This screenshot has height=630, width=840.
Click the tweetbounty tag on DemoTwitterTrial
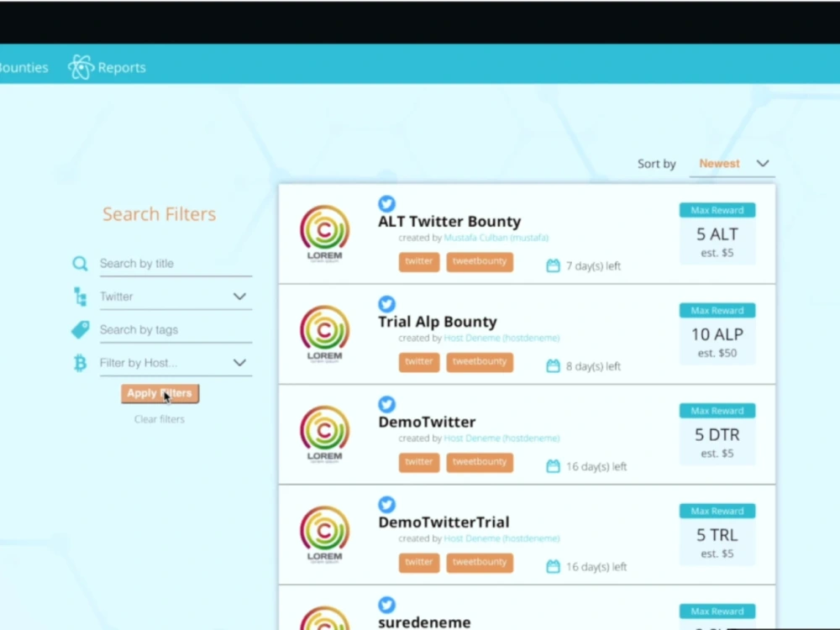click(480, 562)
